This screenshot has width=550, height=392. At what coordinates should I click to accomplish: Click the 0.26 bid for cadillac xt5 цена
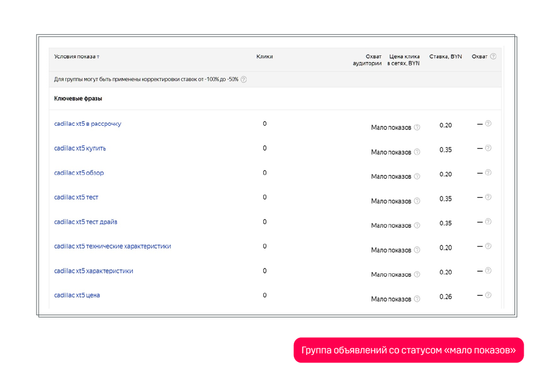point(445,297)
